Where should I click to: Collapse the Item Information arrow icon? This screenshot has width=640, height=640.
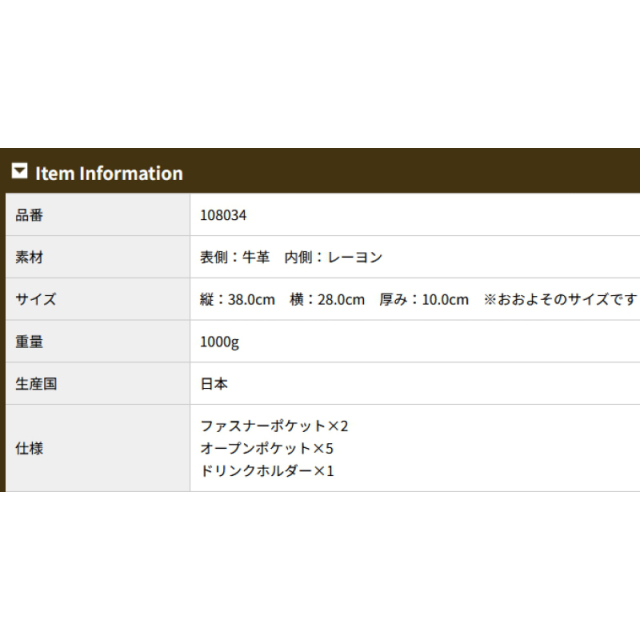coord(20,171)
